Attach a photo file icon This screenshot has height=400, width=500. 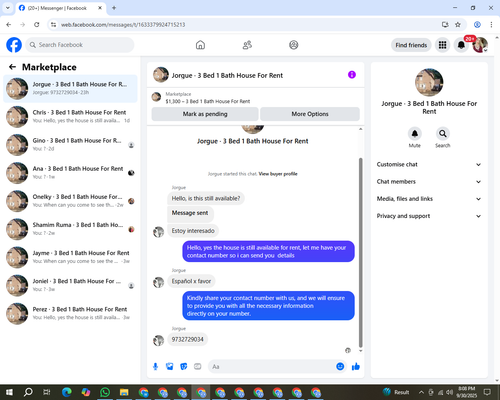click(170, 367)
